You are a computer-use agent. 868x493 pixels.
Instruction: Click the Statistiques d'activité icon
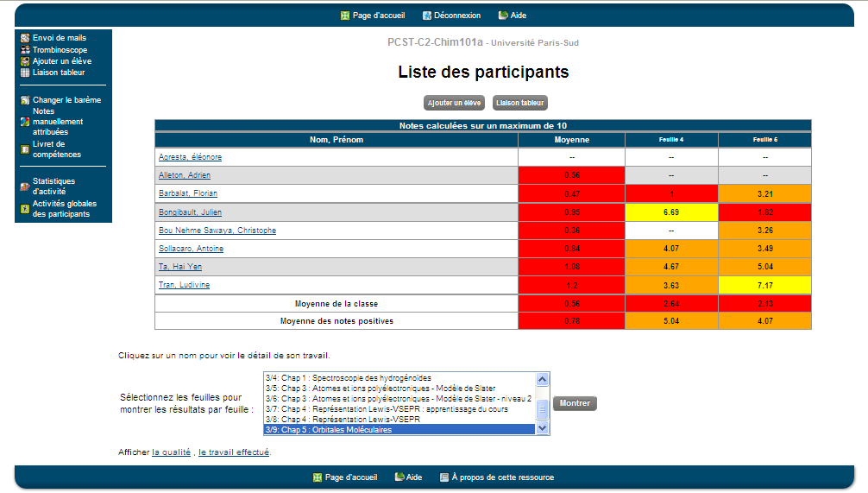click(x=25, y=186)
